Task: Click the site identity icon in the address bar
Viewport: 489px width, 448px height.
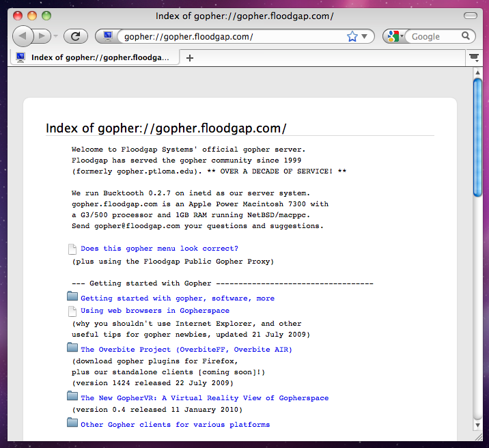Action: point(107,36)
